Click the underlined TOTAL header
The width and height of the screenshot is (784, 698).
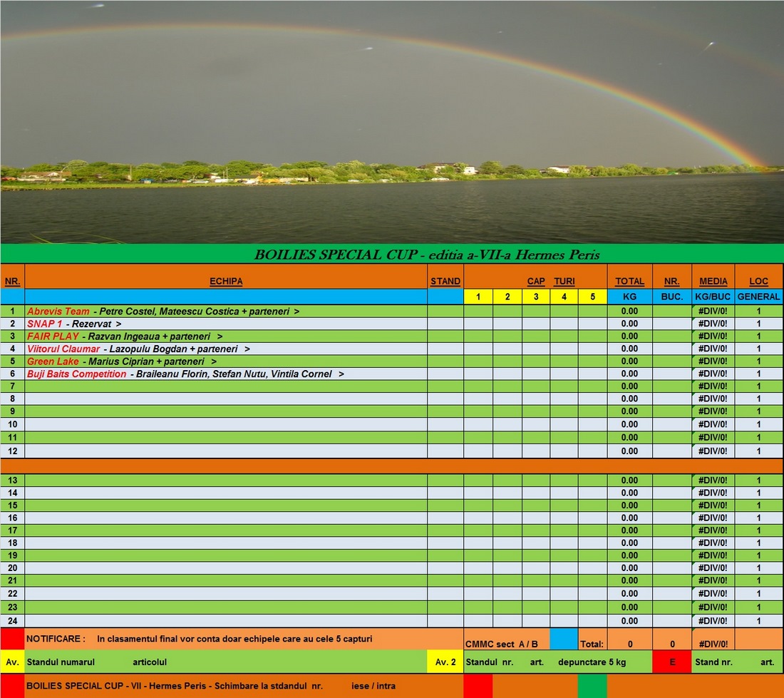coord(629,282)
